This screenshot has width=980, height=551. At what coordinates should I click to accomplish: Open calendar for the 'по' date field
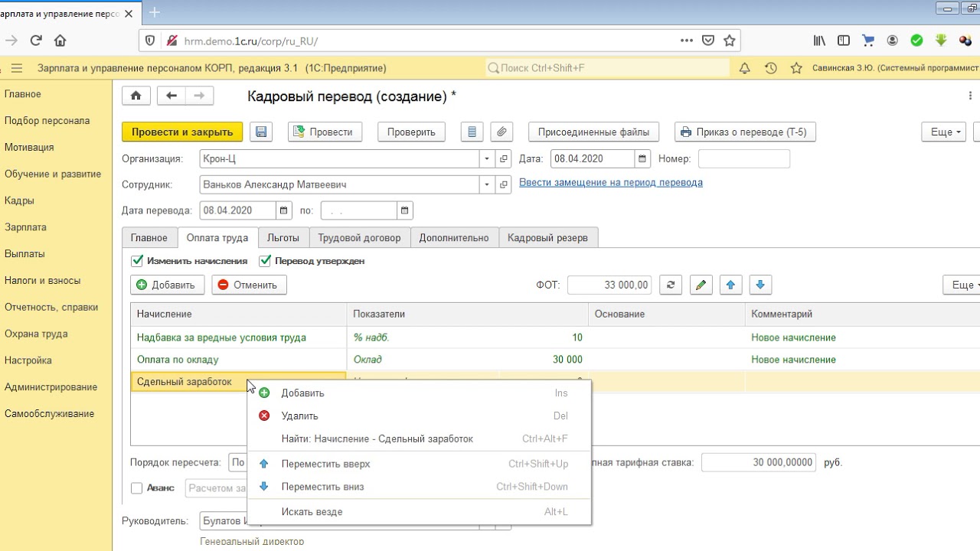click(x=405, y=210)
